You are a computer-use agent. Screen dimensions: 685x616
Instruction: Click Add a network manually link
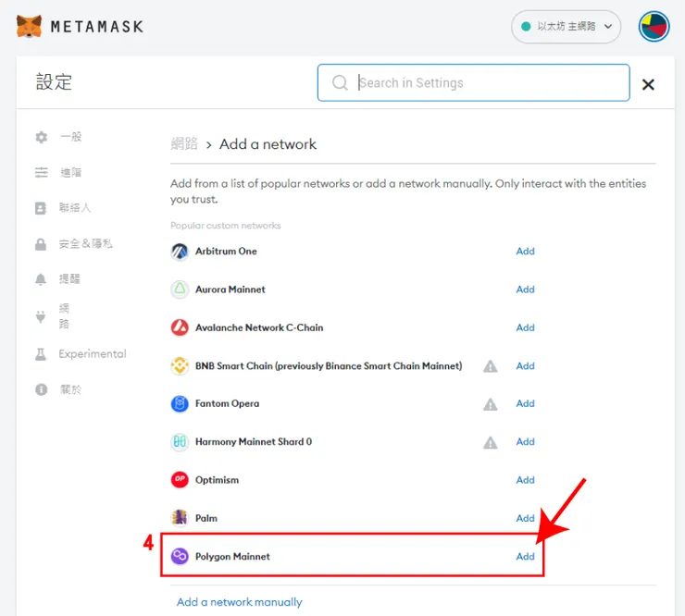tap(239, 602)
